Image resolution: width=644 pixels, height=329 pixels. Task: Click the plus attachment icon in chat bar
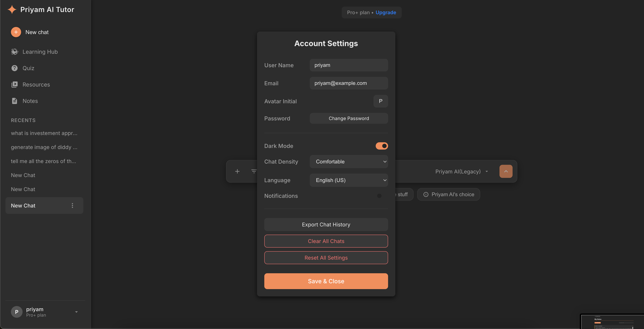coord(237,171)
